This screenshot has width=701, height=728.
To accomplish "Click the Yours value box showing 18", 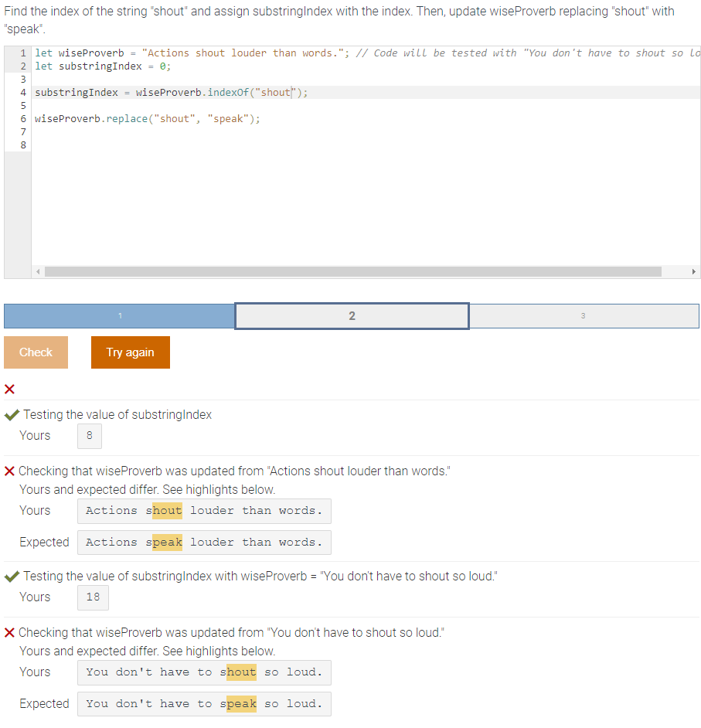I will 93,597.
